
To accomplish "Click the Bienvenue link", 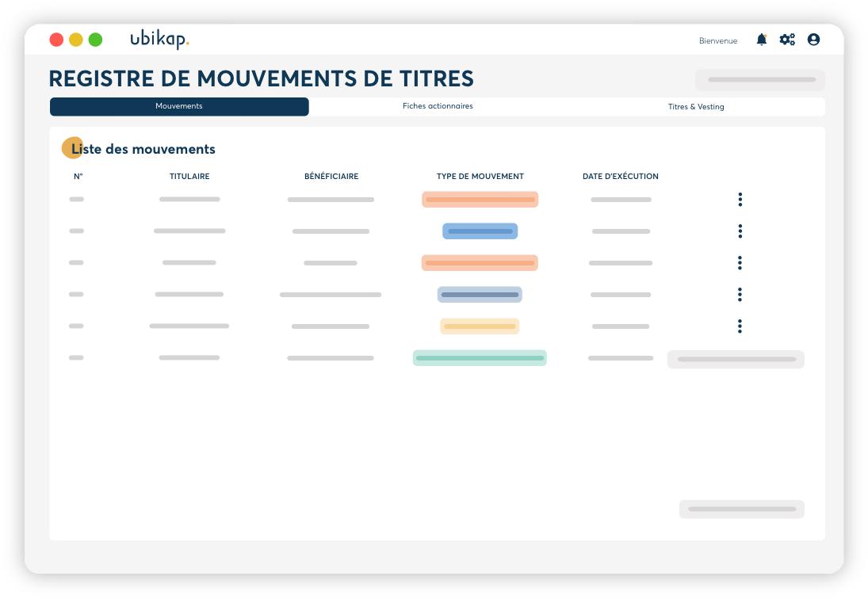I will click(x=718, y=40).
